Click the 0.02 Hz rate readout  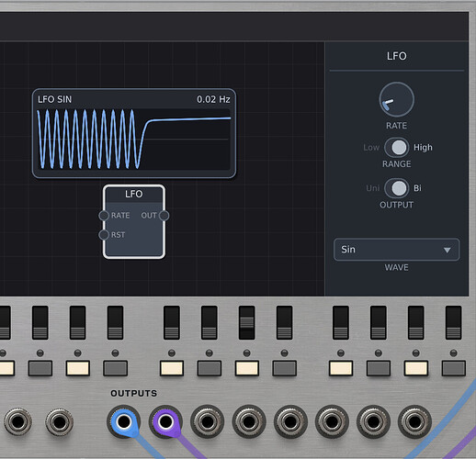pyautogui.click(x=213, y=99)
